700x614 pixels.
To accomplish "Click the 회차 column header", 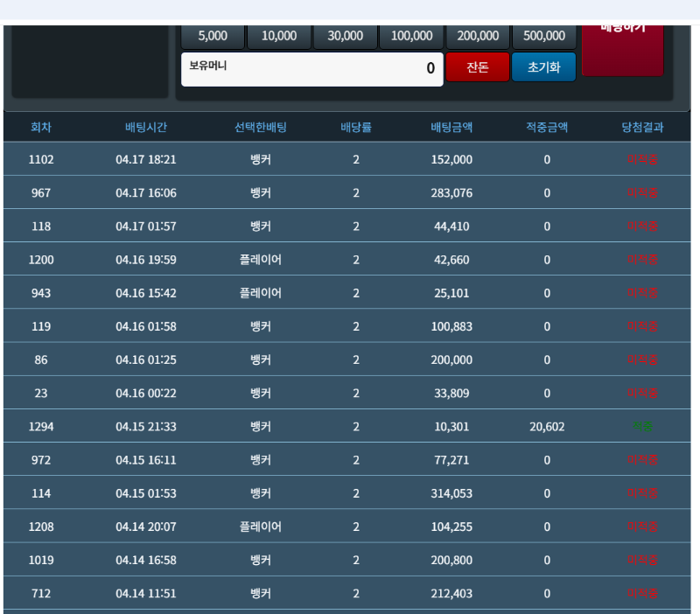I will point(41,127).
